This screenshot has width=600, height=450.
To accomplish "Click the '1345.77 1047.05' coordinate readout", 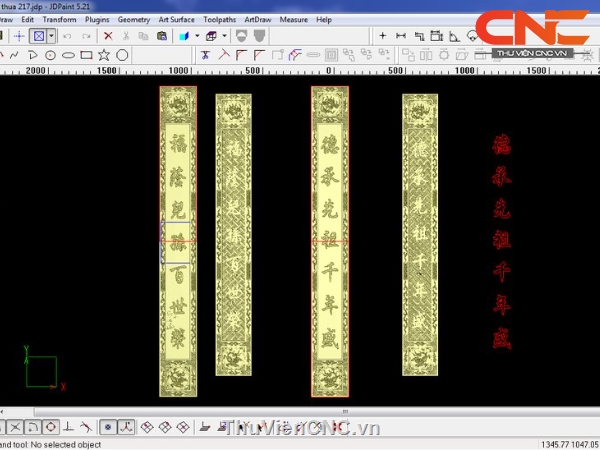I will (569, 445).
